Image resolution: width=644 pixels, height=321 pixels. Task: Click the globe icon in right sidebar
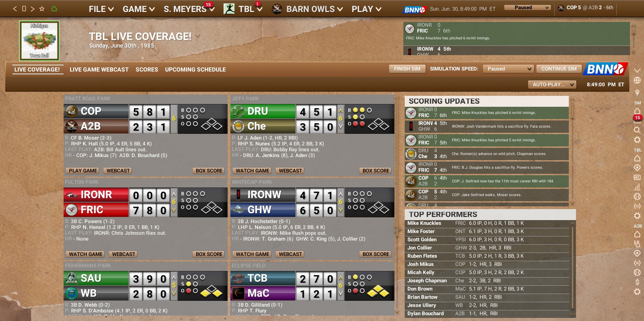click(637, 80)
